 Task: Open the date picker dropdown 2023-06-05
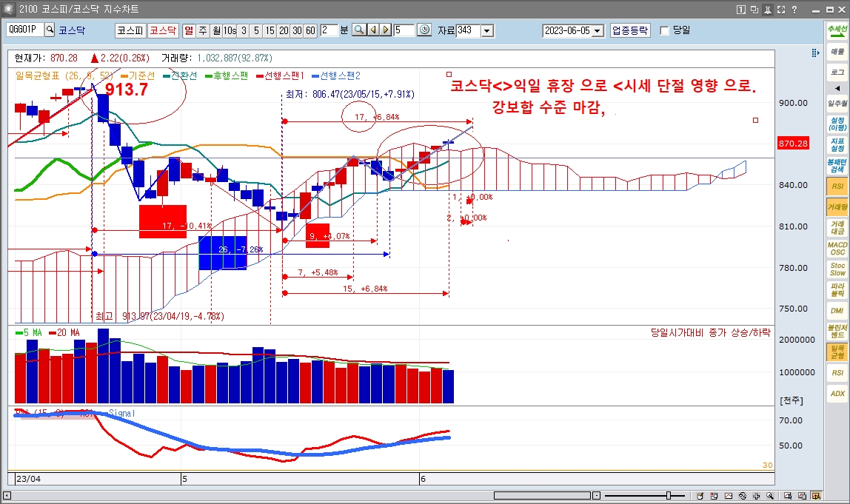[x=598, y=30]
